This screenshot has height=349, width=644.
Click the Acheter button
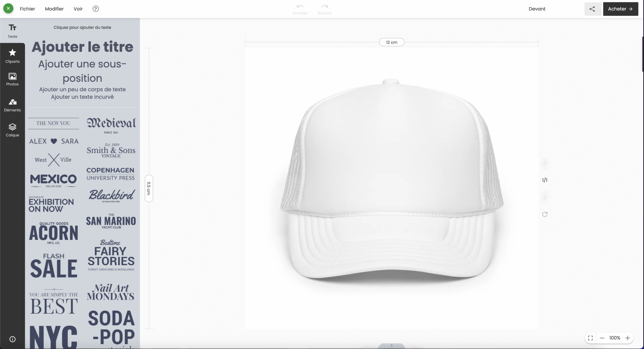[x=620, y=9]
